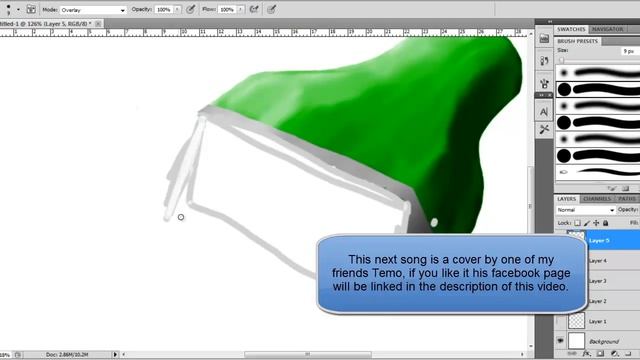Select the third soft brush preset
Image resolution: width=640 pixels, height=360 pixels.
coord(598,106)
